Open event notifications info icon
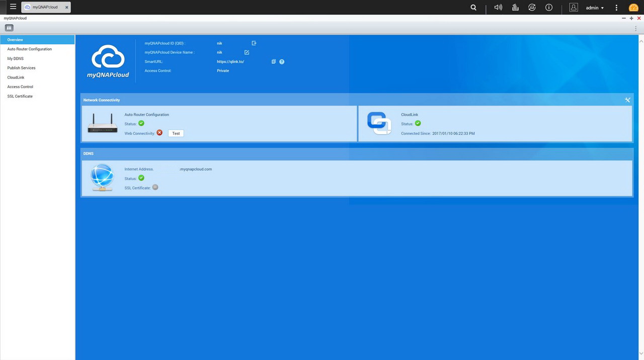The image size is (644, 360). [x=549, y=8]
